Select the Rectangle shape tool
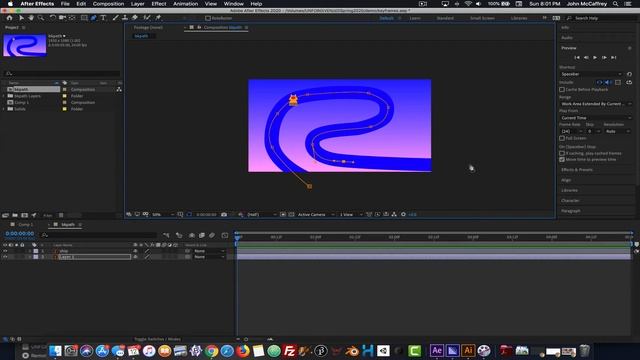The image size is (640, 360). click(84, 18)
